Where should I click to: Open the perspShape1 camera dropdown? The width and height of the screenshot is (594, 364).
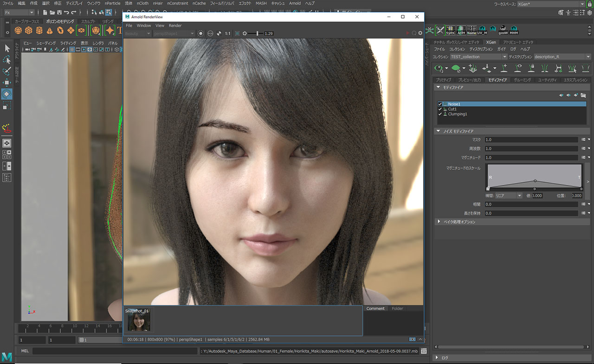click(174, 33)
